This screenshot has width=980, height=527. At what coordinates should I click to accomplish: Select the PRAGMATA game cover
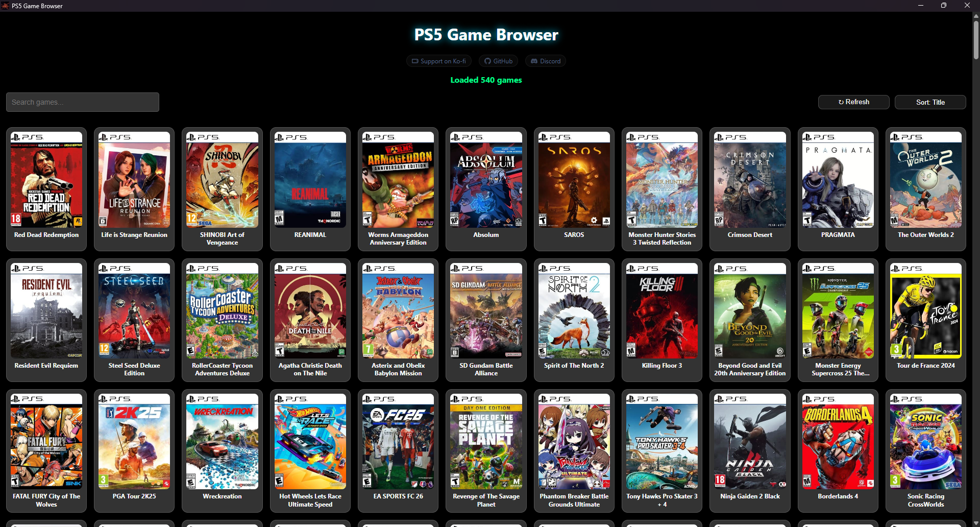click(x=838, y=180)
